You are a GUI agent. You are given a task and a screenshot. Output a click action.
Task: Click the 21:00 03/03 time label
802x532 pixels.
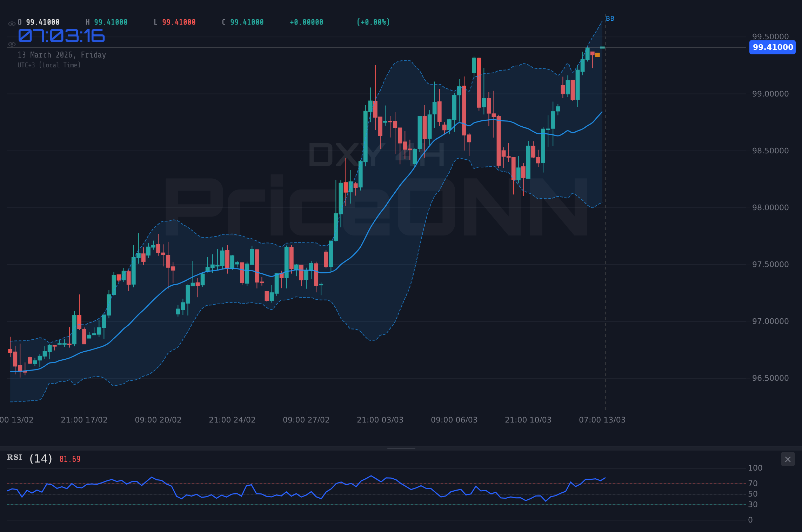(380, 420)
